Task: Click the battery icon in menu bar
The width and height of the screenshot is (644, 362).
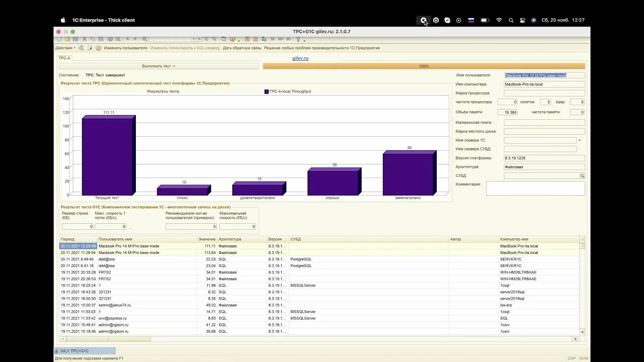Action: coord(485,20)
